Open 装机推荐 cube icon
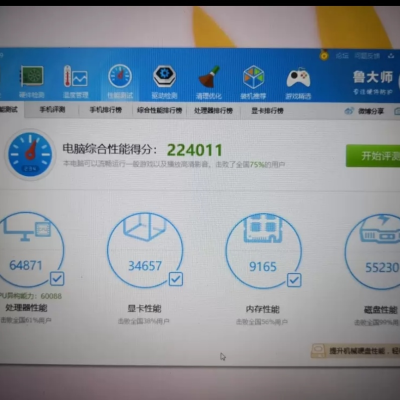Image resolution: width=400 pixels, height=400 pixels. [253, 82]
